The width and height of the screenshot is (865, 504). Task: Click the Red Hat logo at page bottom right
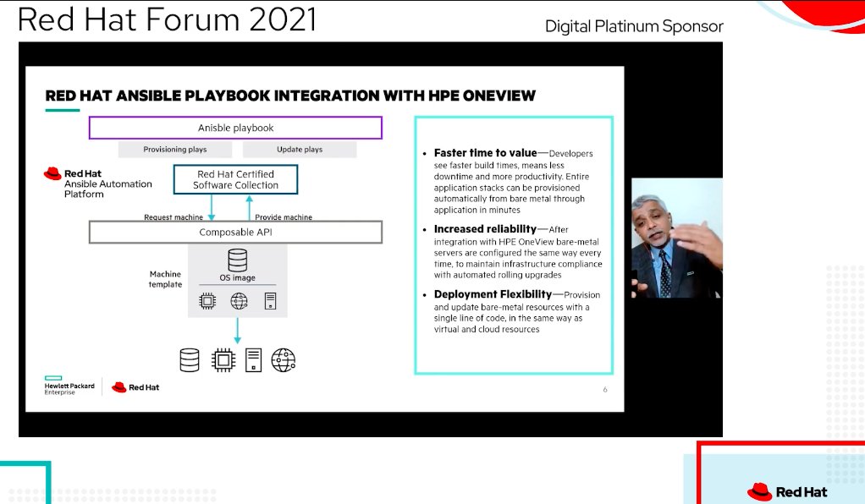click(787, 491)
